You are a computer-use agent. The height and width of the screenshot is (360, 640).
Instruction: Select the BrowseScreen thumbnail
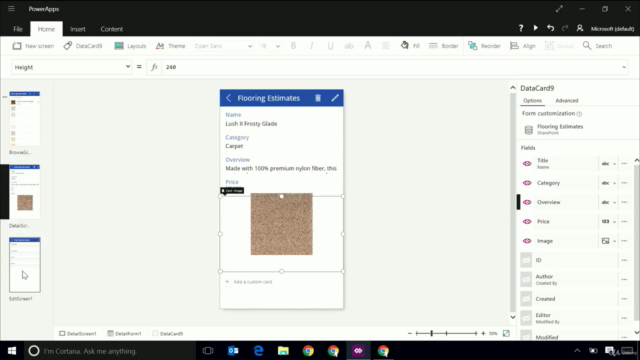click(x=24, y=119)
